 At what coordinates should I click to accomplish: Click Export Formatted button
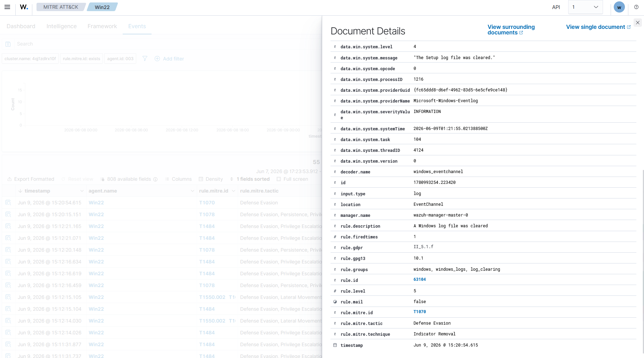(x=31, y=179)
